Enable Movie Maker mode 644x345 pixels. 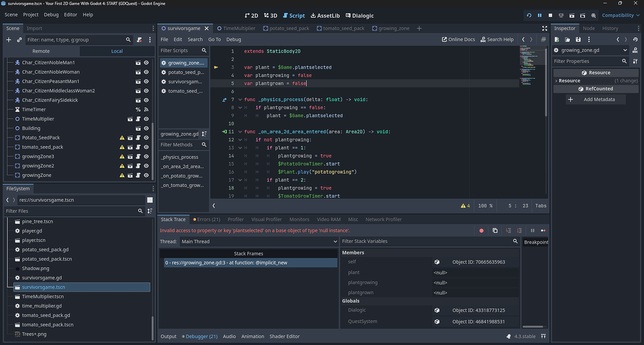click(593, 15)
